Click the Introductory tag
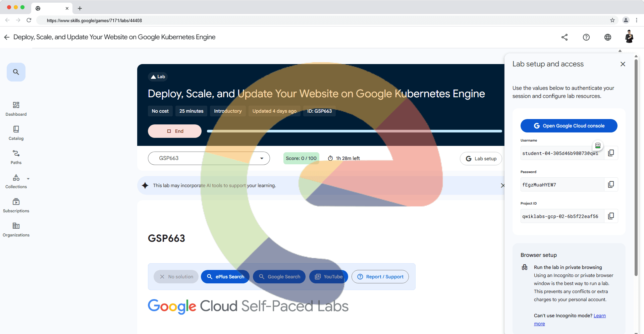The width and height of the screenshot is (644, 334). click(x=228, y=111)
